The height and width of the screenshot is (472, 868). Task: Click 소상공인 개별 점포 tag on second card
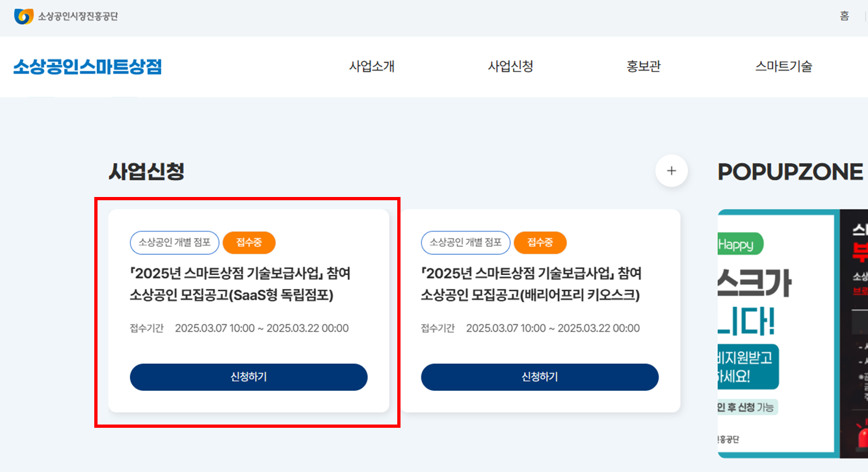[x=466, y=243]
